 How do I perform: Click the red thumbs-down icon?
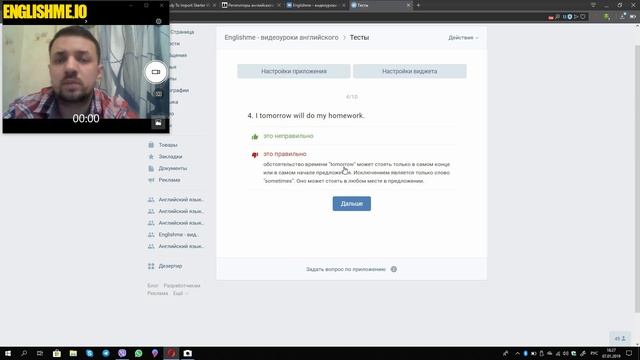tap(255, 155)
